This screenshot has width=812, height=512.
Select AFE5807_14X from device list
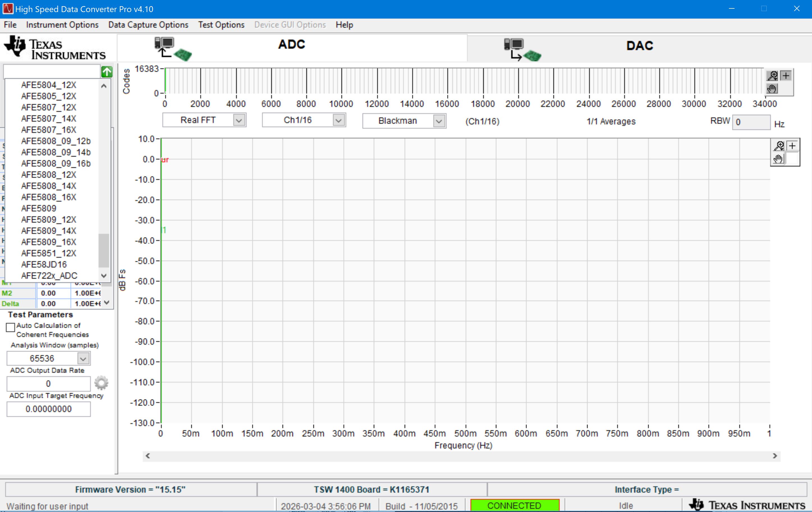coord(49,119)
